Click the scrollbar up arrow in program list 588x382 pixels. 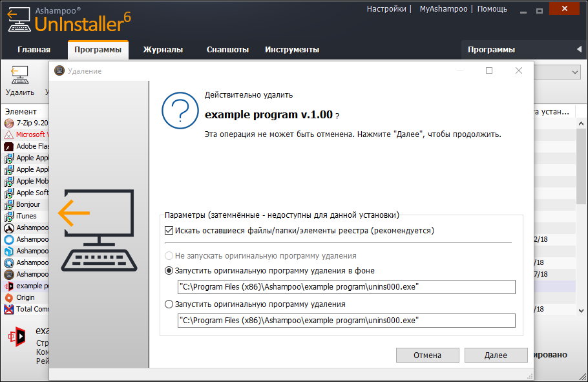point(581,112)
